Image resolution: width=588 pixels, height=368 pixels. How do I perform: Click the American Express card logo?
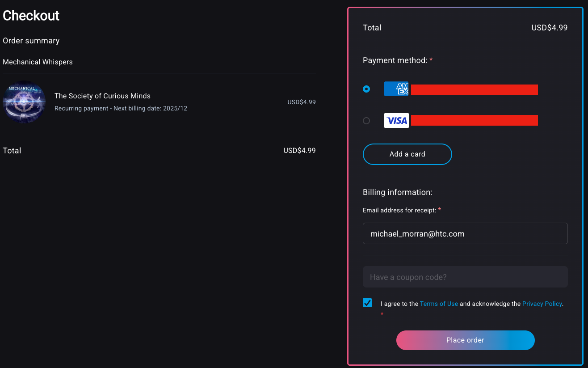[x=396, y=89]
